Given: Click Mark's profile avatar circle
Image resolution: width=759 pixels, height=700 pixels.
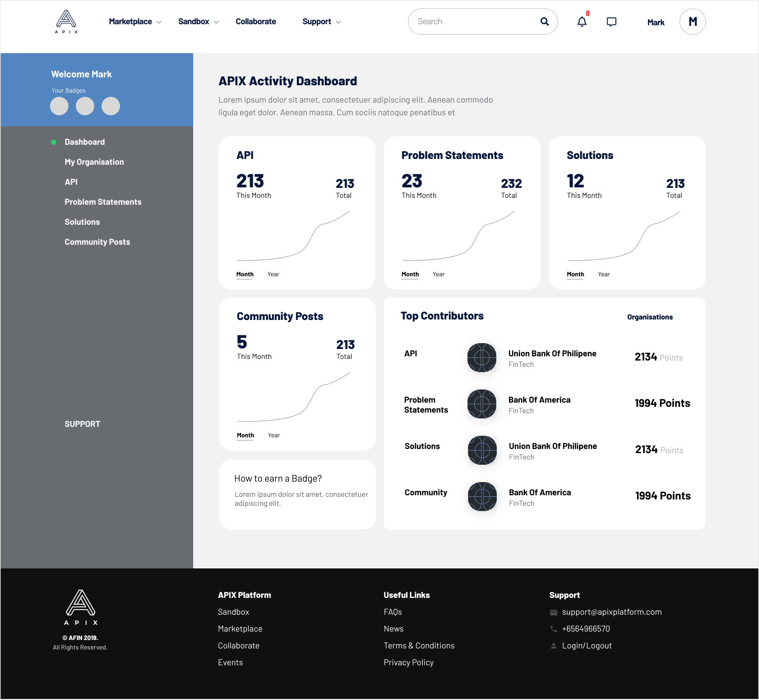Looking at the screenshot, I should (692, 22).
